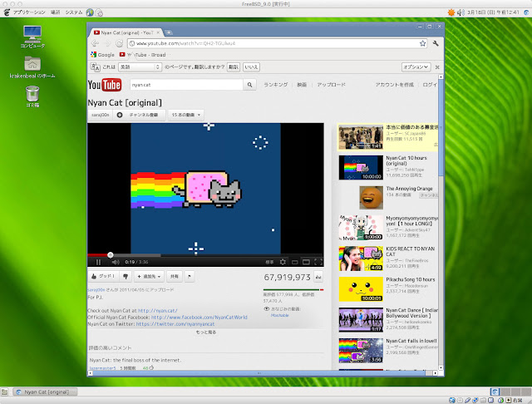Click create account link on YouTube
The height and width of the screenshot is (404, 532).
(394, 85)
